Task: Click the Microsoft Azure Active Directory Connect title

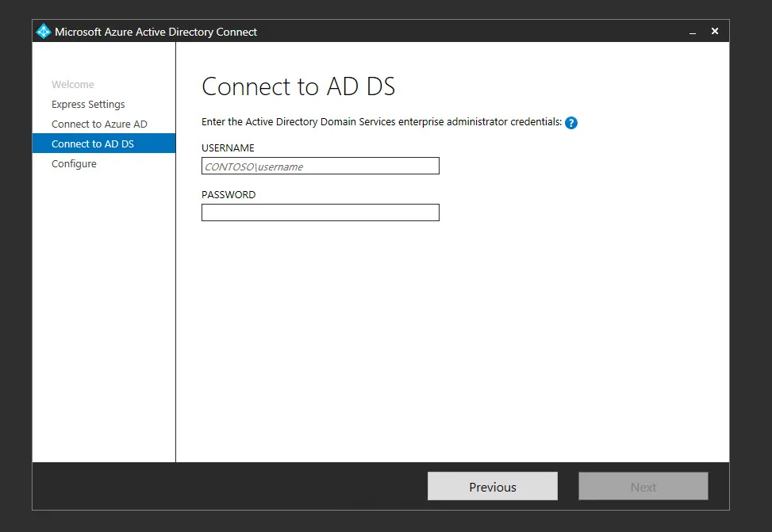Action: (156, 32)
